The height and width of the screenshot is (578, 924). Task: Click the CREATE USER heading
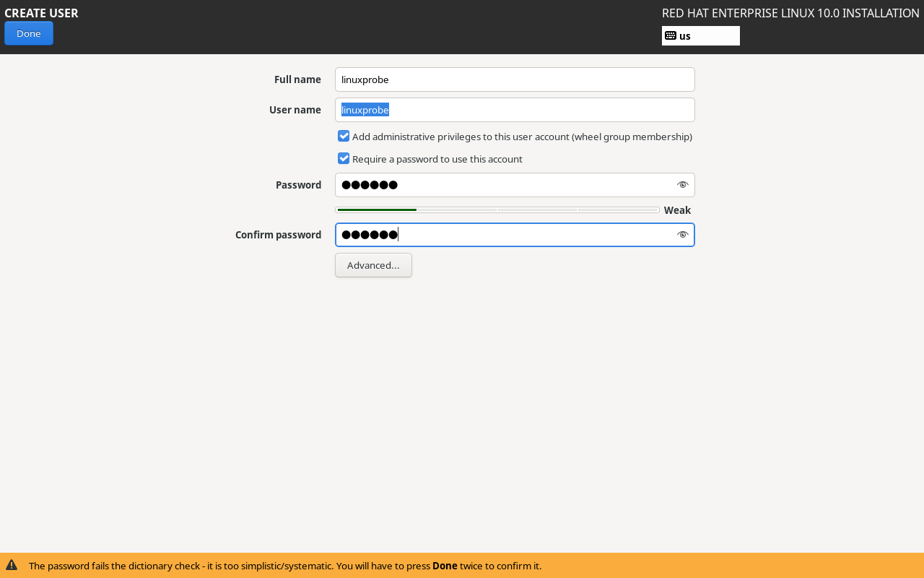point(41,13)
